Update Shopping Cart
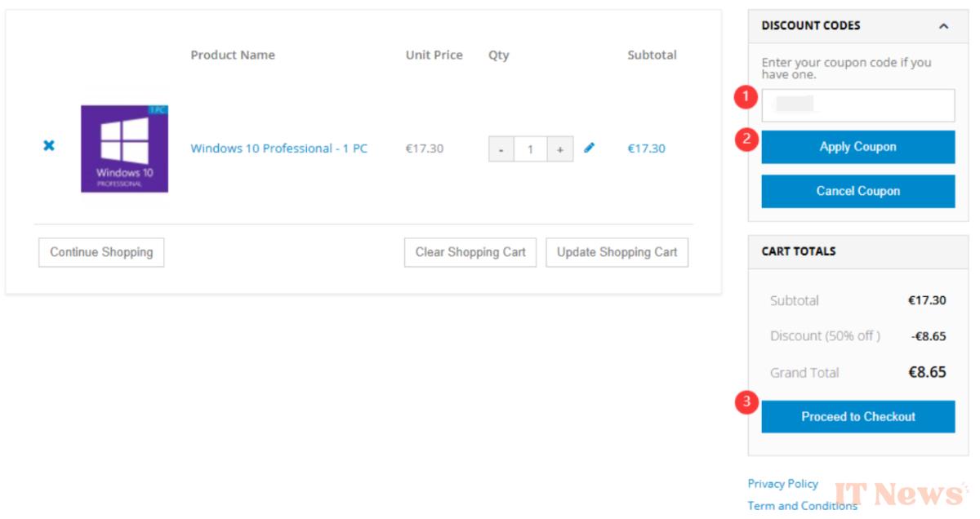The height and width of the screenshot is (519, 980). pos(617,252)
